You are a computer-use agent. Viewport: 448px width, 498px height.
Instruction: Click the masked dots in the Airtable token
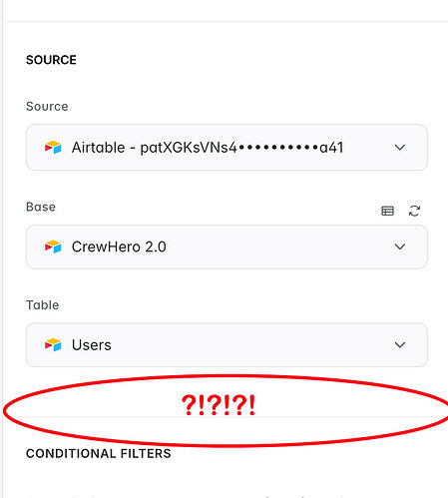pos(278,147)
